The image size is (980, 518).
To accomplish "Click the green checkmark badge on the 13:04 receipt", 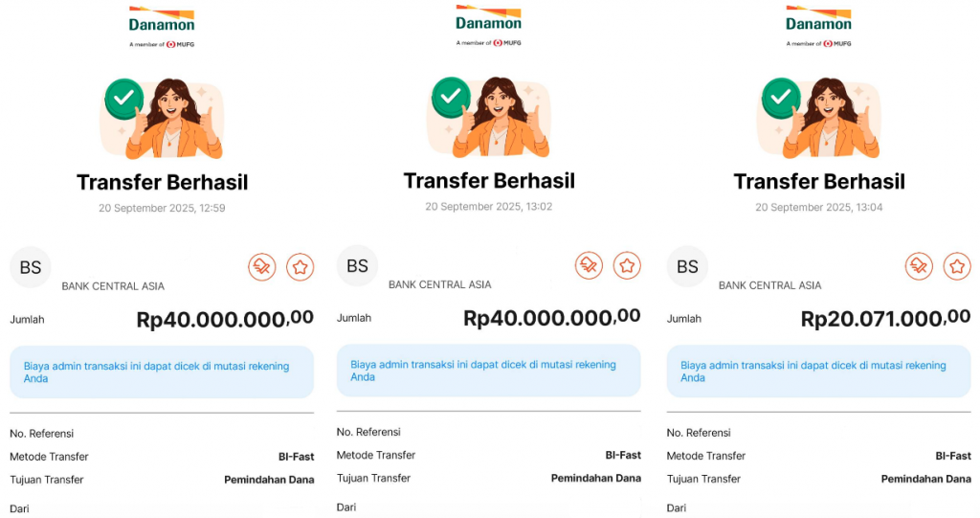I will [x=781, y=97].
